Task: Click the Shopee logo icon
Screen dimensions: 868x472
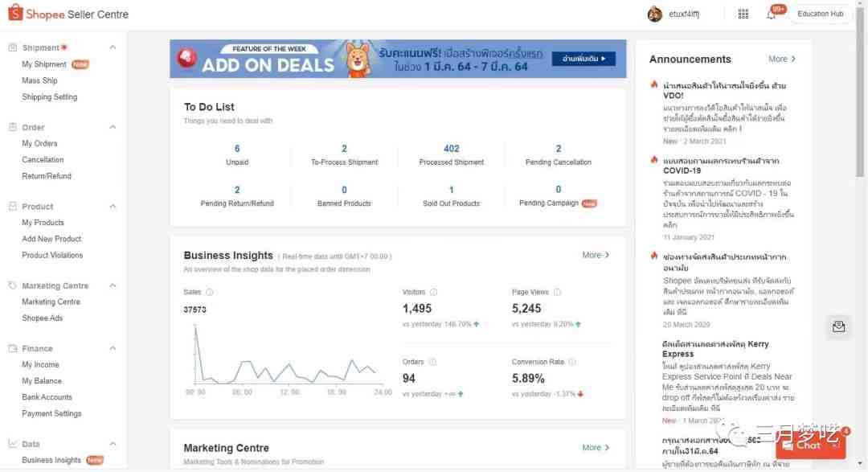Action: click(15, 12)
